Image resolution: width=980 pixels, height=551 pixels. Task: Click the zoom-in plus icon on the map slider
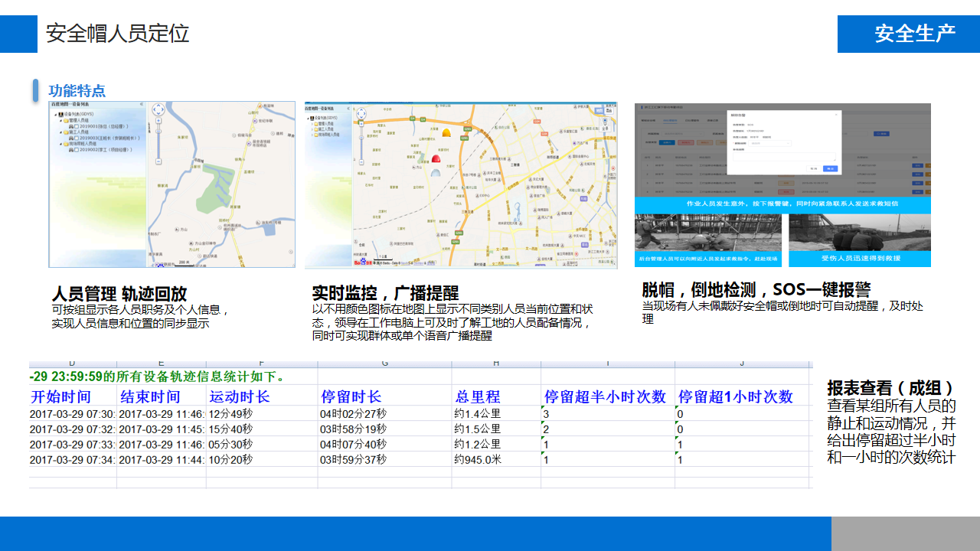coord(361,123)
